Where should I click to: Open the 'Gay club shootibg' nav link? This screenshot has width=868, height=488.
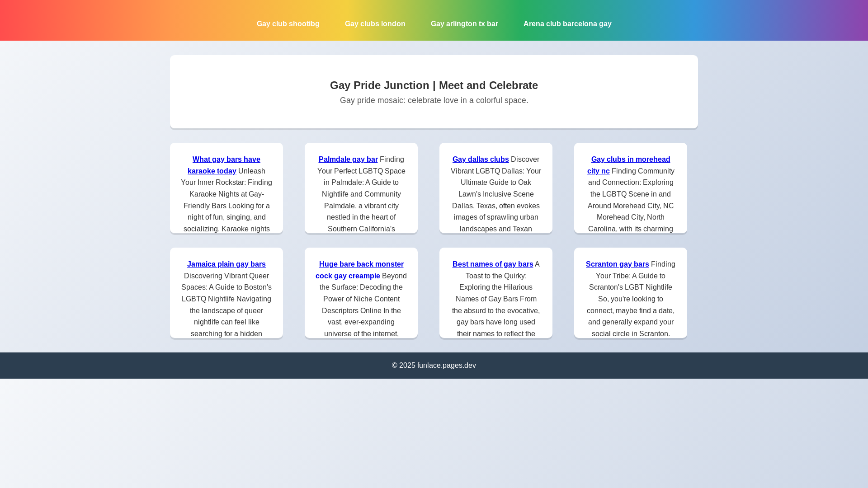point(288,23)
